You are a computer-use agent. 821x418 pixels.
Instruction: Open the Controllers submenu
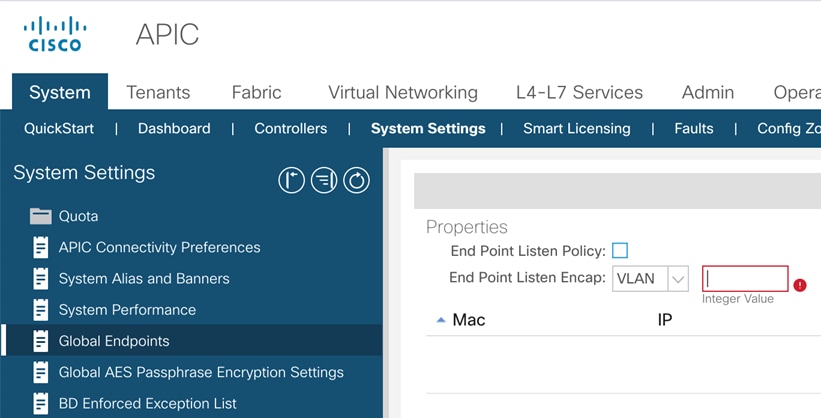tap(291, 128)
